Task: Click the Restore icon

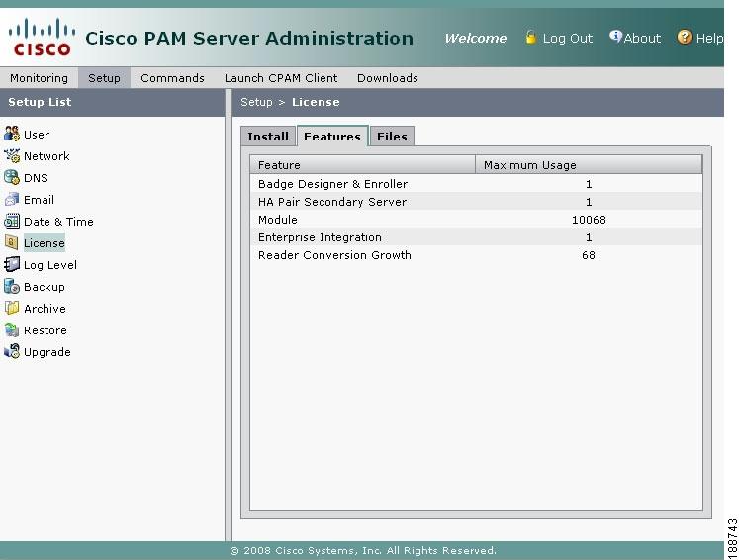Action: (x=12, y=330)
